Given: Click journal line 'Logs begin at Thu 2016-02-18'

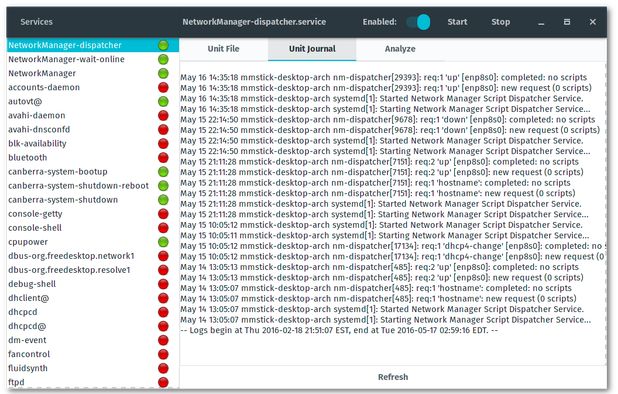Looking at the screenshot, I should tap(339, 331).
